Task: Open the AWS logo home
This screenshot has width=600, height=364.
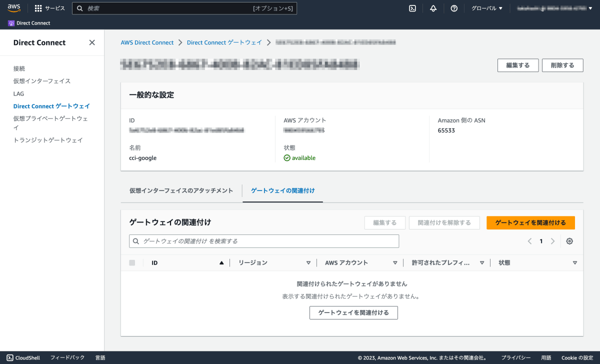Action: [14, 8]
